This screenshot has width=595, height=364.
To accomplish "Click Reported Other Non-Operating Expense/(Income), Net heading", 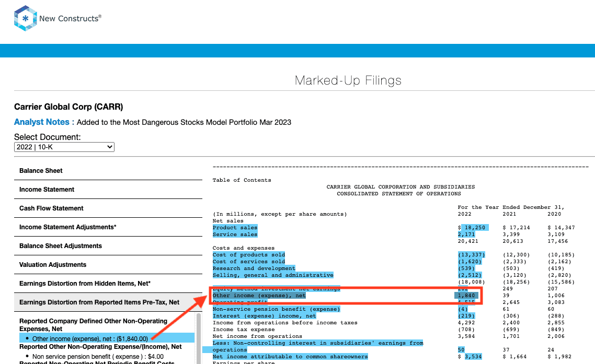I will (100, 347).
